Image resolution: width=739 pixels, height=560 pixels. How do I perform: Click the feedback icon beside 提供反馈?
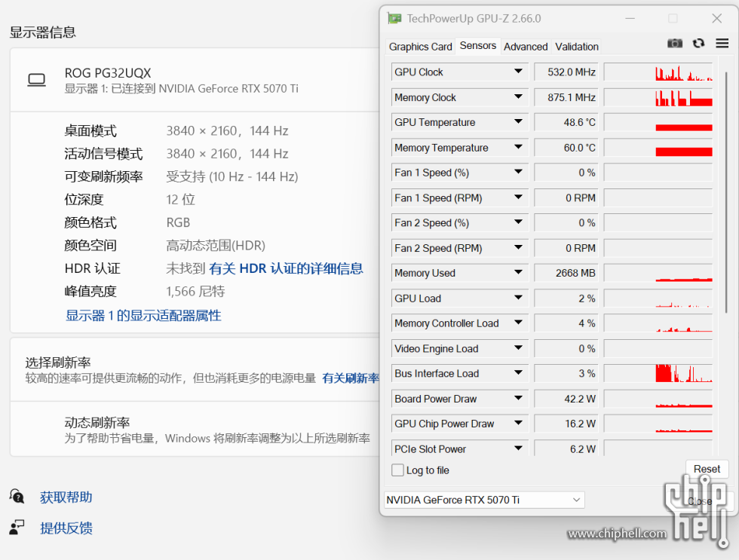(17, 527)
